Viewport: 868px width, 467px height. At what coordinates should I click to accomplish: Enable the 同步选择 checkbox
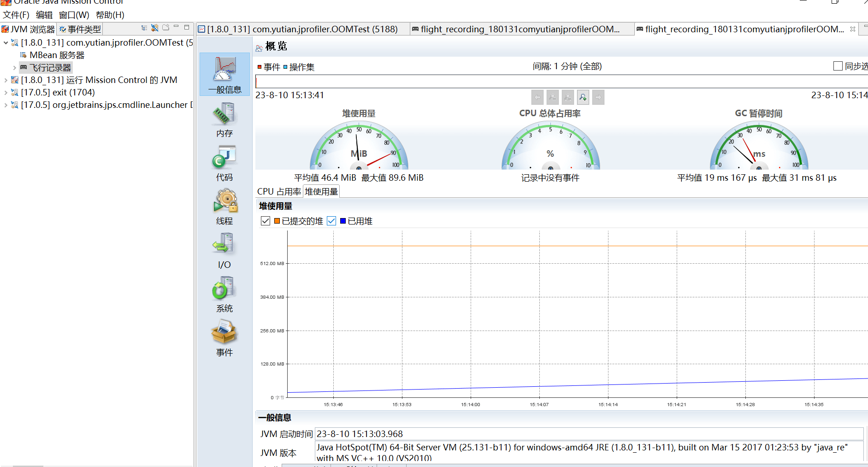[x=838, y=66]
